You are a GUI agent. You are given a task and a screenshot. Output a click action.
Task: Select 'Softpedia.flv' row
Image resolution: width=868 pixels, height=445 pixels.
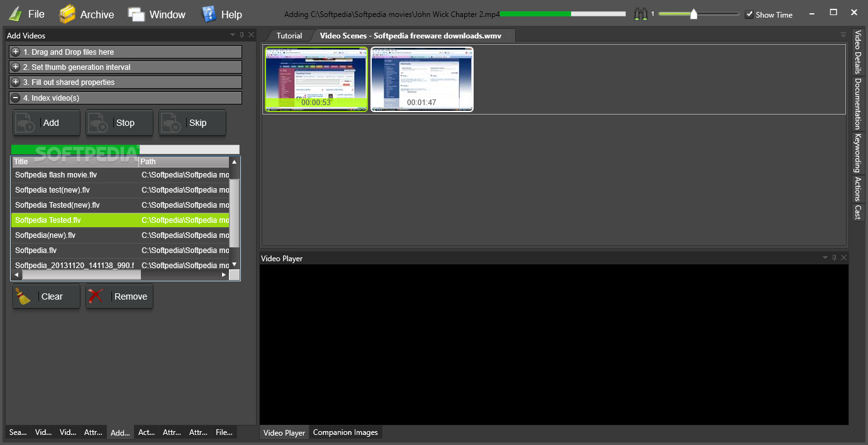(120, 251)
